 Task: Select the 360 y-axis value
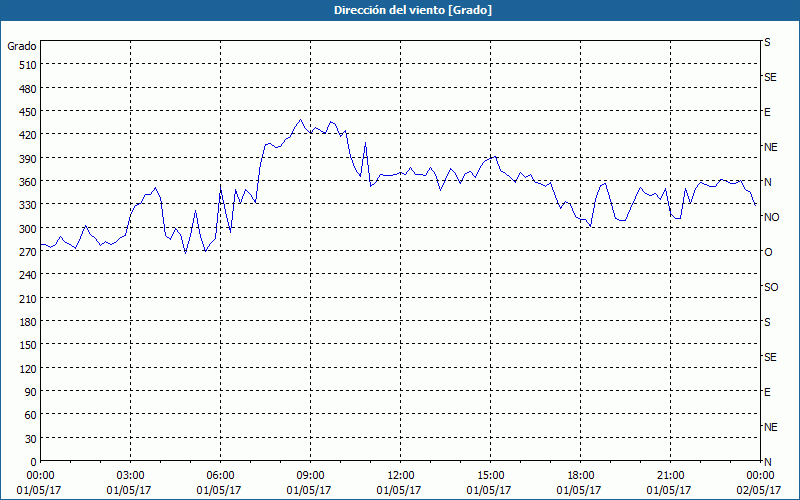[x=28, y=182]
